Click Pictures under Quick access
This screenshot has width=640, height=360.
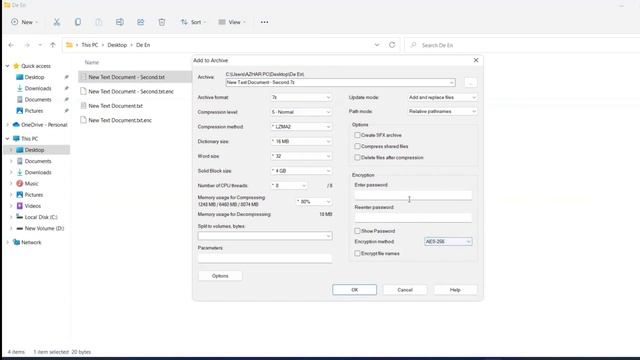(x=34, y=111)
